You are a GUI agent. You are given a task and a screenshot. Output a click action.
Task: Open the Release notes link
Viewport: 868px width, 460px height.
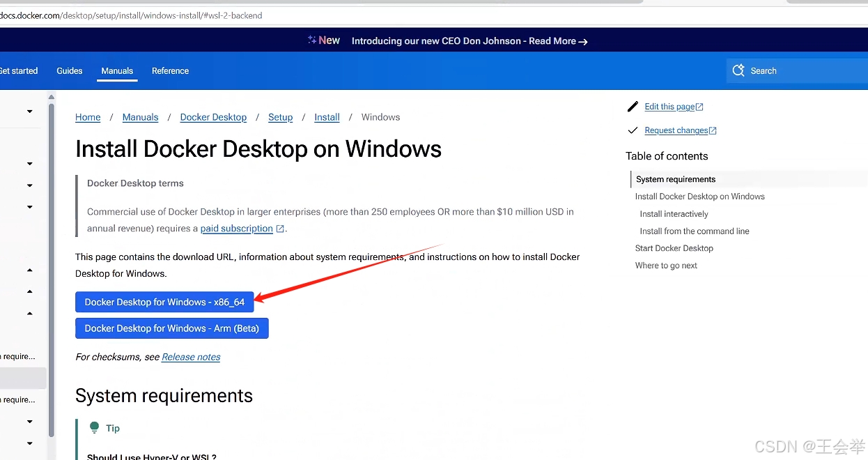191,357
